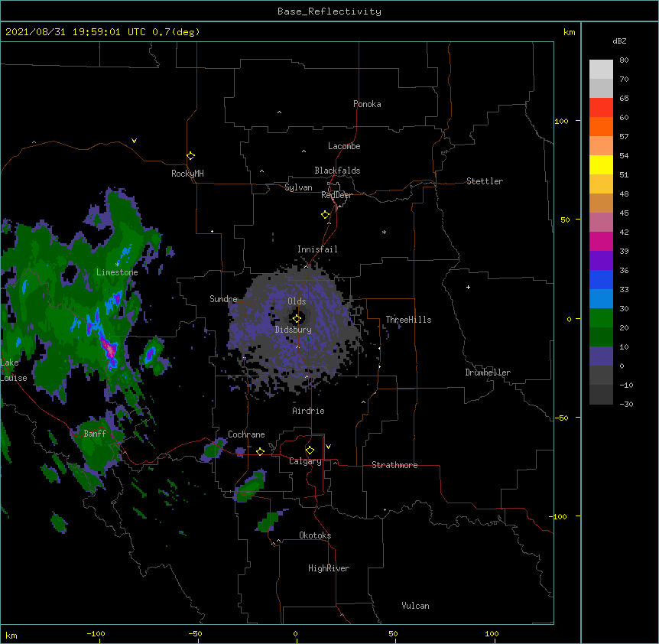Screen dimensions: 659x644
Task: Click the Calgary city label
Action: [305, 461]
